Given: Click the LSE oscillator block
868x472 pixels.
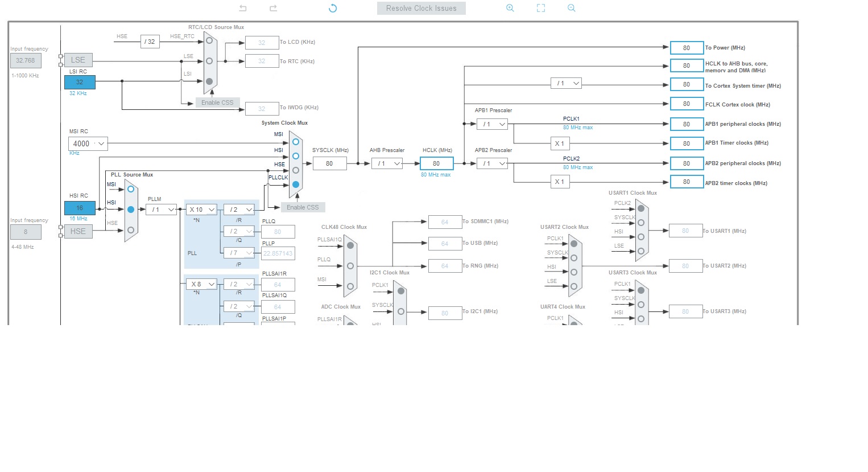Looking at the screenshot, I should point(78,60).
